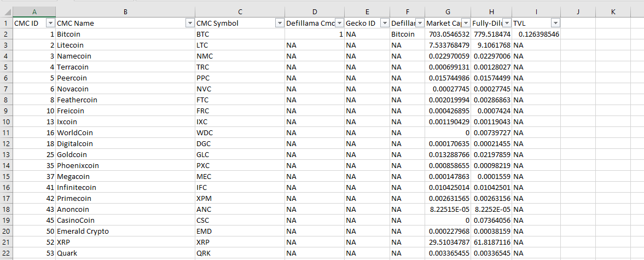This screenshot has height=260, width=644.
Task: Select column I header
Action: pos(536,12)
